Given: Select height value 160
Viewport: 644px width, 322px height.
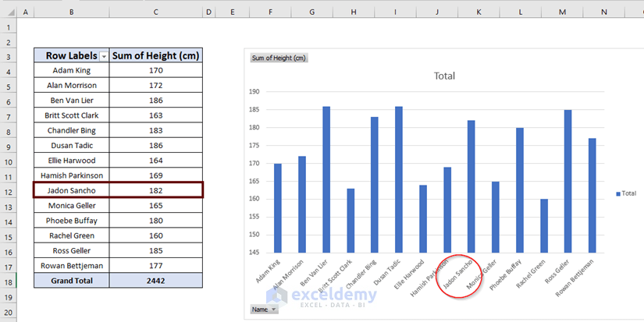Looking at the screenshot, I should pyautogui.click(x=156, y=236).
